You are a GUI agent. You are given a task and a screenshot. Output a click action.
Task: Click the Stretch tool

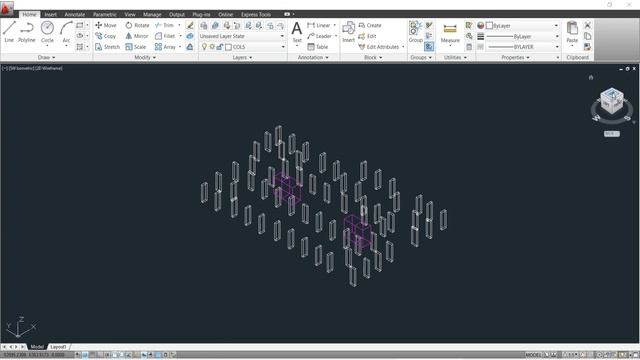click(107, 47)
